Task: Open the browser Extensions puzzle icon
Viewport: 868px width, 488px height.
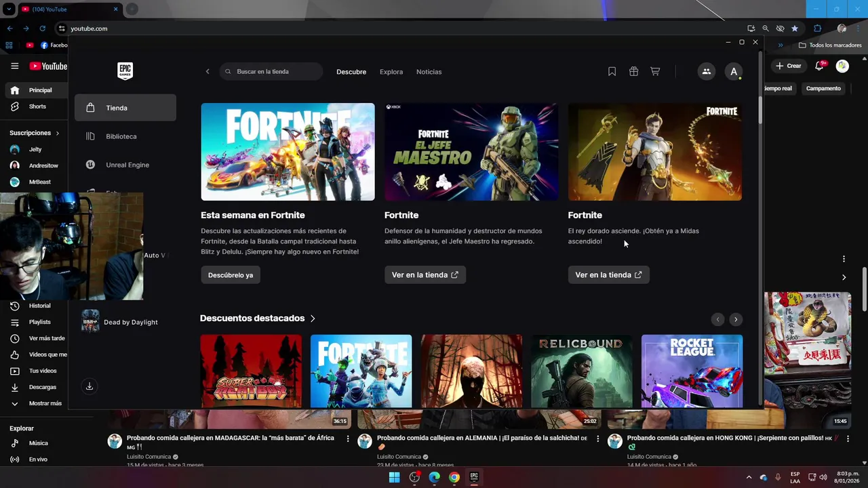Action: (x=817, y=28)
